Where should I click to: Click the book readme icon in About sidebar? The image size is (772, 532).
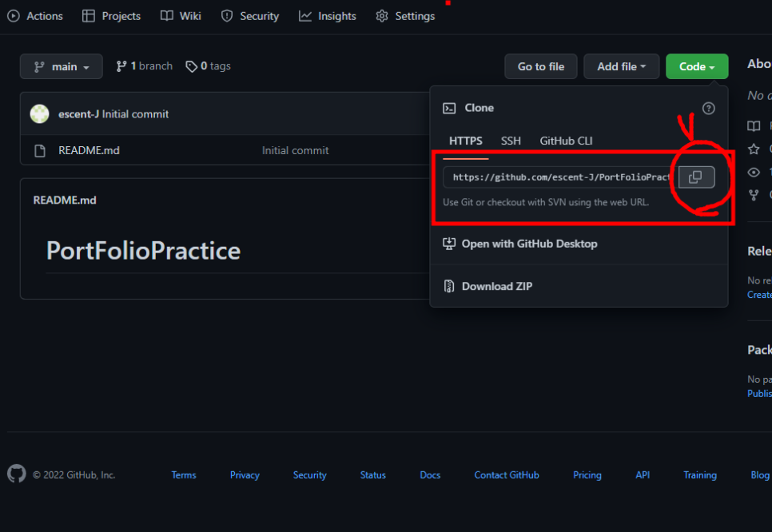click(754, 126)
